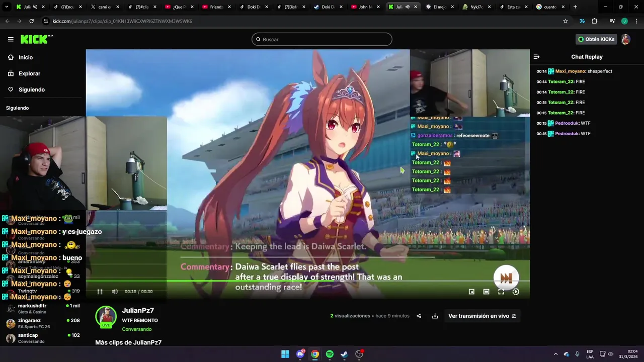Mute the clip volume
The image size is (644, 362).
pyautogui.click(x=115, y=292)
